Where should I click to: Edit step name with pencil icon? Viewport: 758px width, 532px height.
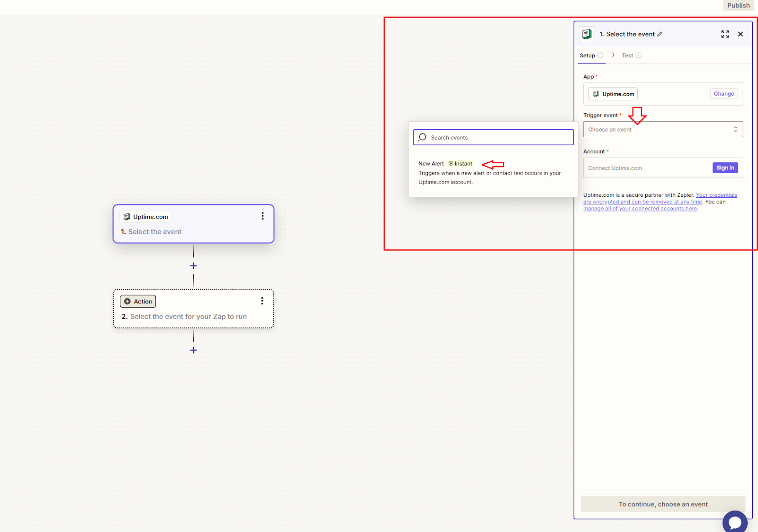[x=659, y=34]
